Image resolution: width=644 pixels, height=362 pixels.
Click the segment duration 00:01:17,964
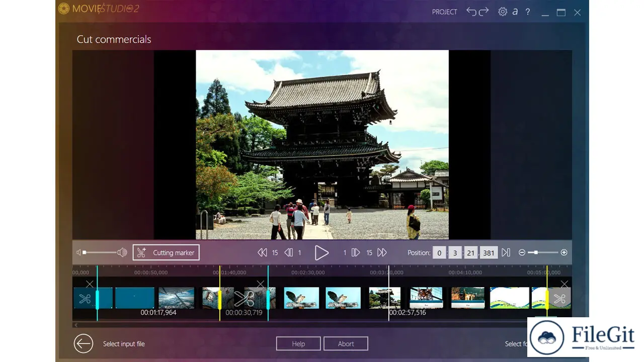[158, 313]
